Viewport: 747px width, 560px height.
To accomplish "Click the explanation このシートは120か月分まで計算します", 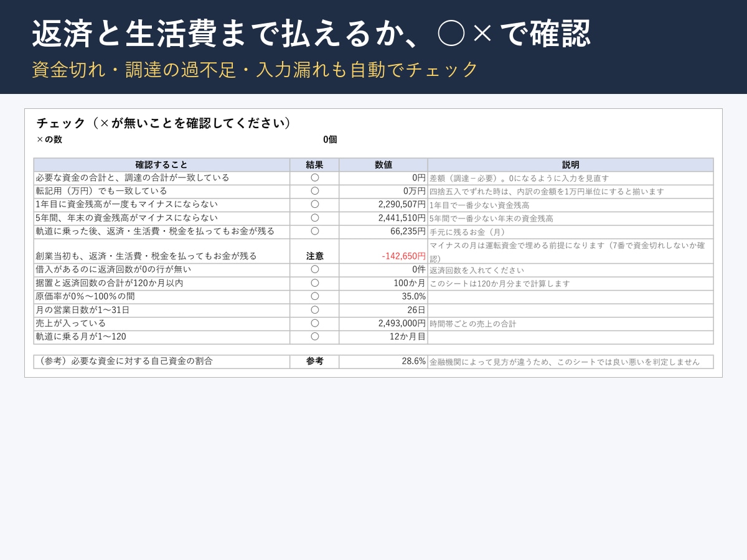I will pyautogui.click(x=500, y=284).
